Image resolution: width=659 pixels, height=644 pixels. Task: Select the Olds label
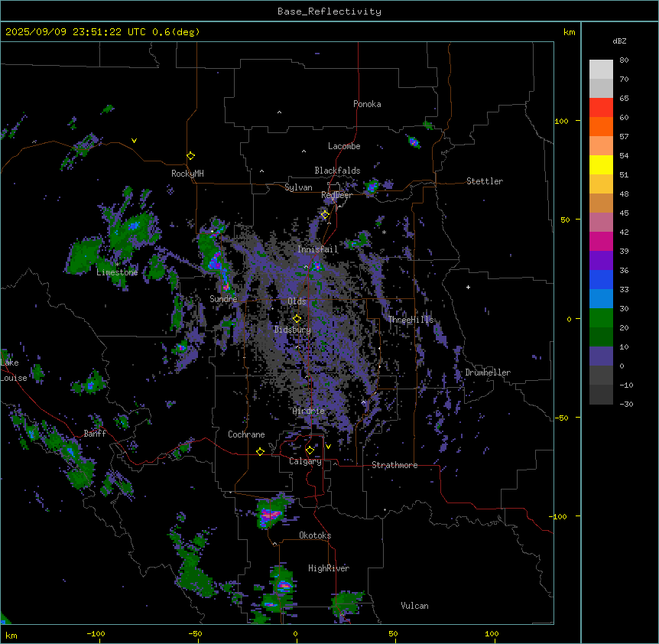(x=297, y=301)
